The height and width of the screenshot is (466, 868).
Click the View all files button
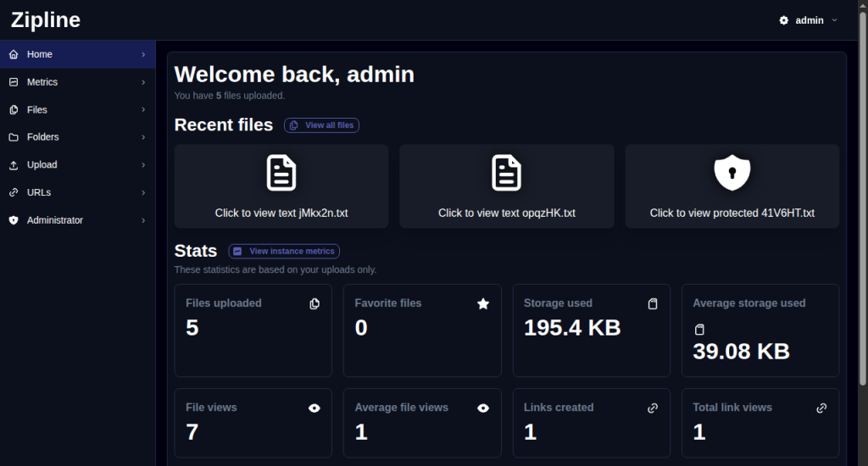point(321,125)
